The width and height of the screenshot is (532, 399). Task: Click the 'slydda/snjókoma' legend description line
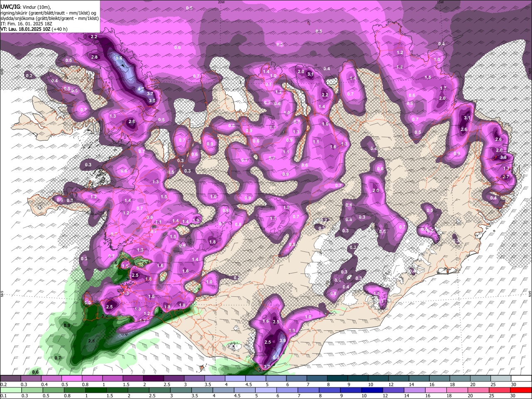coord(50,18)
